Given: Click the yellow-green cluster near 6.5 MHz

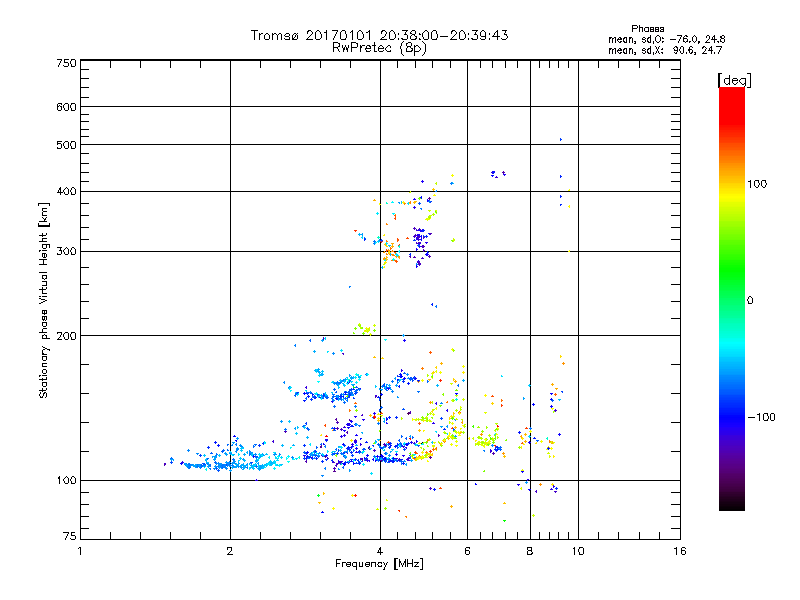Looking at the screenshot, I should pyautogui.click(x=485, y=438).
